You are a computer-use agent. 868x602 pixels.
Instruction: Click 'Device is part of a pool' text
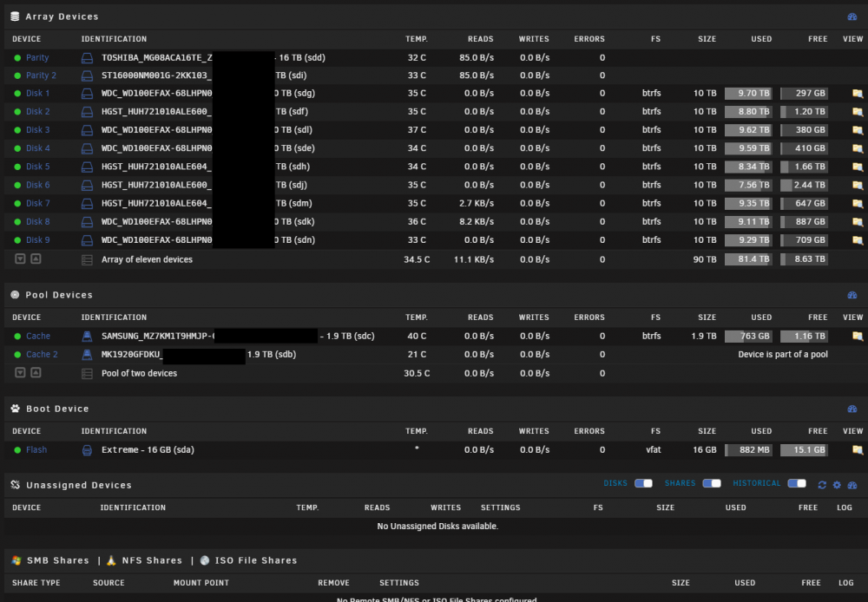[783, 354]
